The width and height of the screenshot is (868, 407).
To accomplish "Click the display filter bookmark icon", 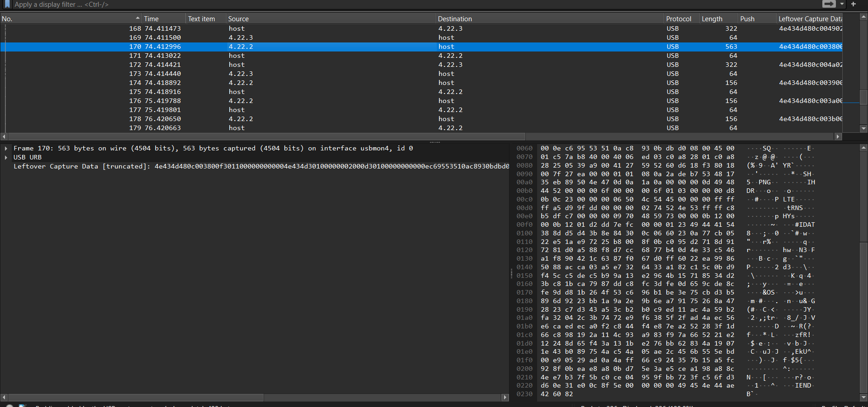I will point(7,4).
